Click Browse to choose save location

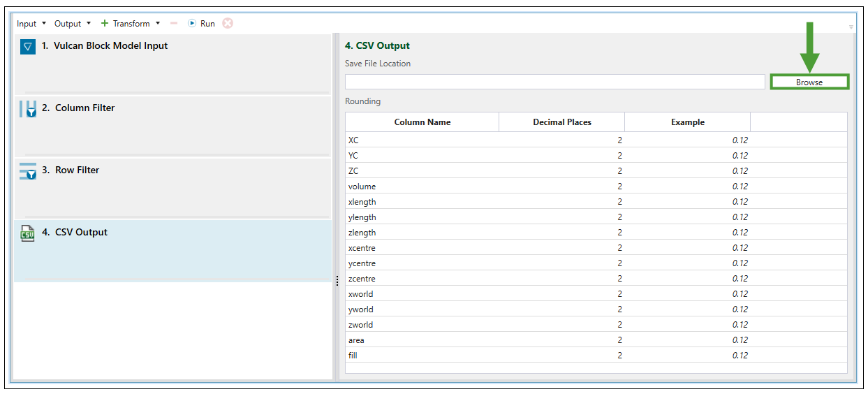809,82
